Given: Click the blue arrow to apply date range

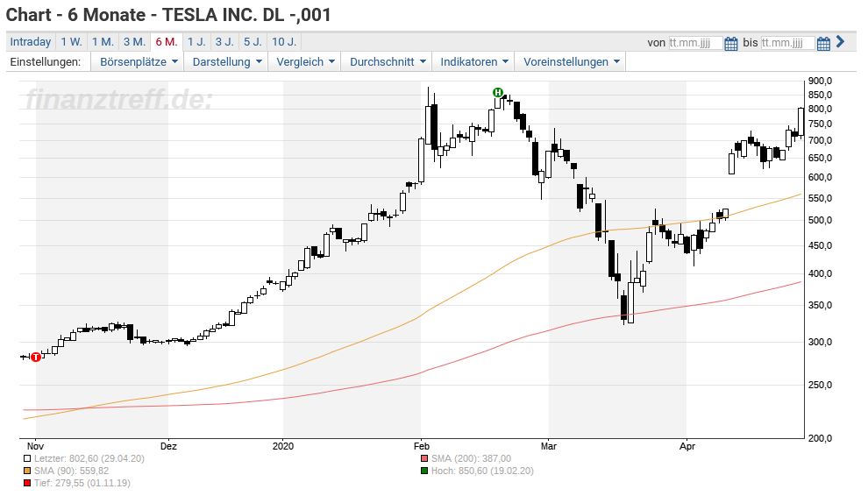Looking at the screenshot, I should click(840, 41).
